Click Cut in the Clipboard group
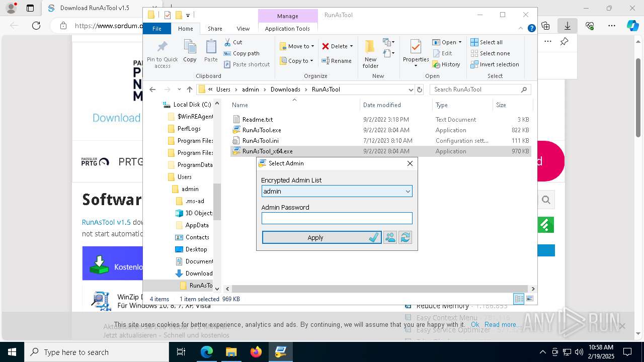Screen dimensions: 644x362 pos(233,42)
